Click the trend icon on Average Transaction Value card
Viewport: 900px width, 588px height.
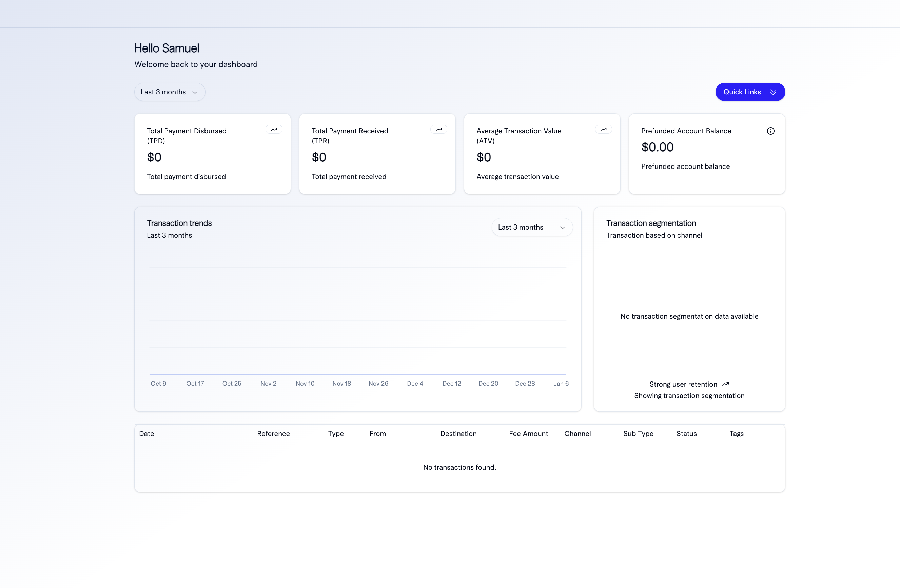click(604, 129)
